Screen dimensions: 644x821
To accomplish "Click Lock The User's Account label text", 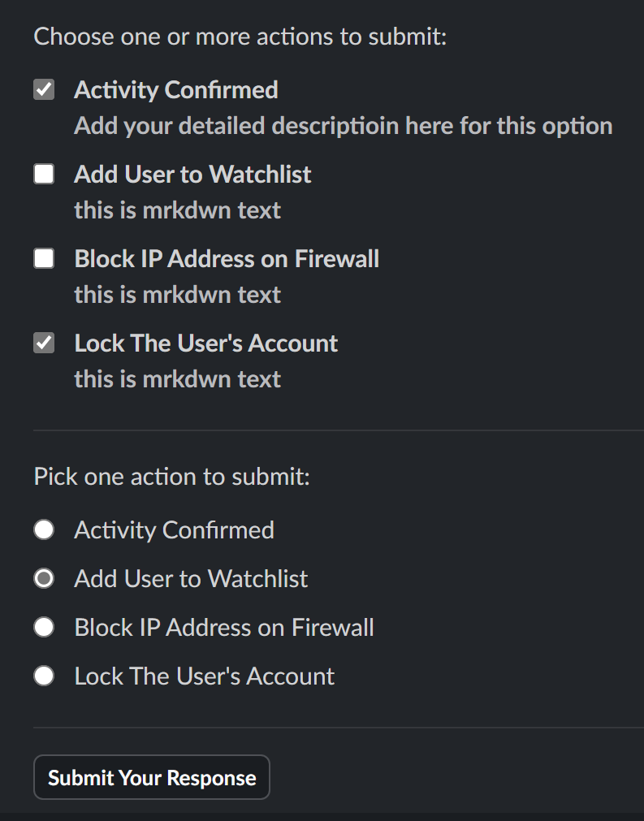I will pyautogui.click(x=205, y=343).
